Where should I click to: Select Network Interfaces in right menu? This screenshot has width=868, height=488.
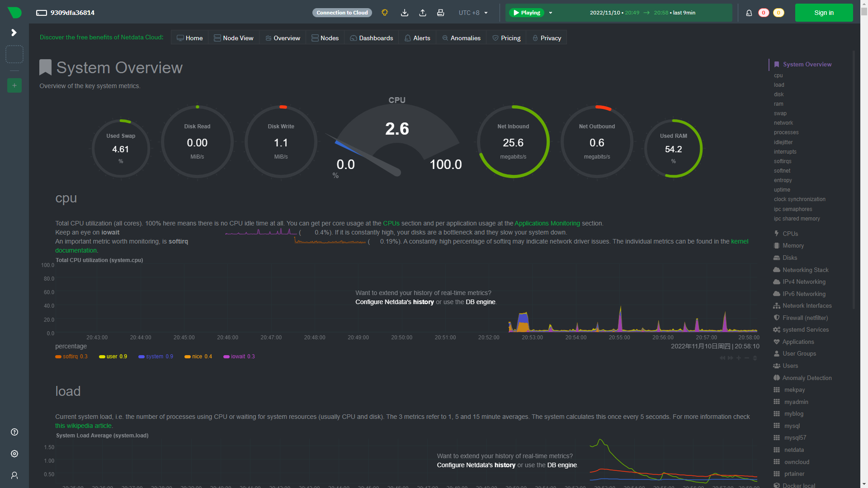[x=807, y=306]
